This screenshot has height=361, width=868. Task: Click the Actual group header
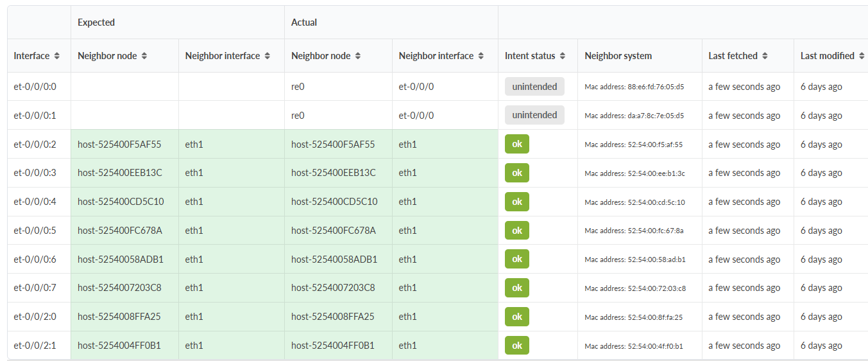pyautogui.click(x=304, y=22)
